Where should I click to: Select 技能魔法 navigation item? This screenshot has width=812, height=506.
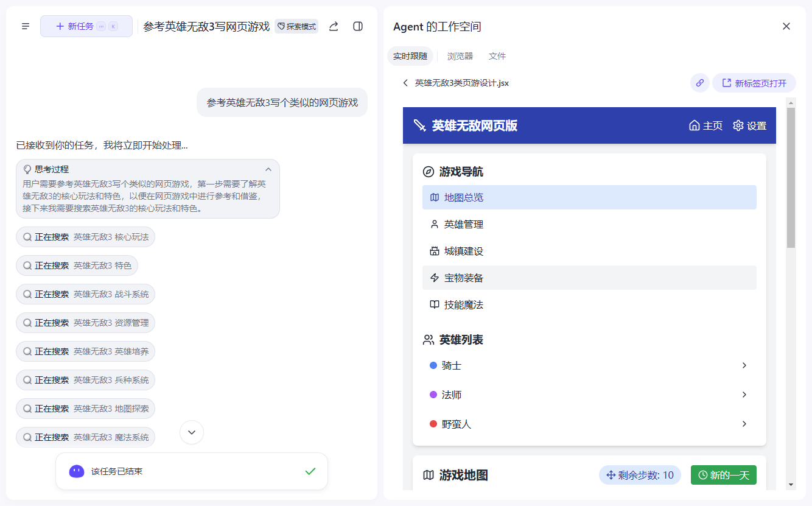(x=589, y=304)
